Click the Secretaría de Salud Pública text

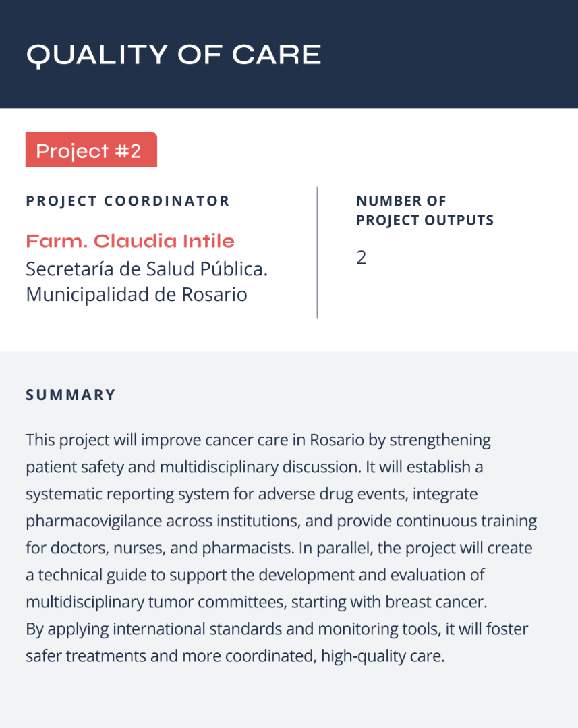tap(146, 269)
